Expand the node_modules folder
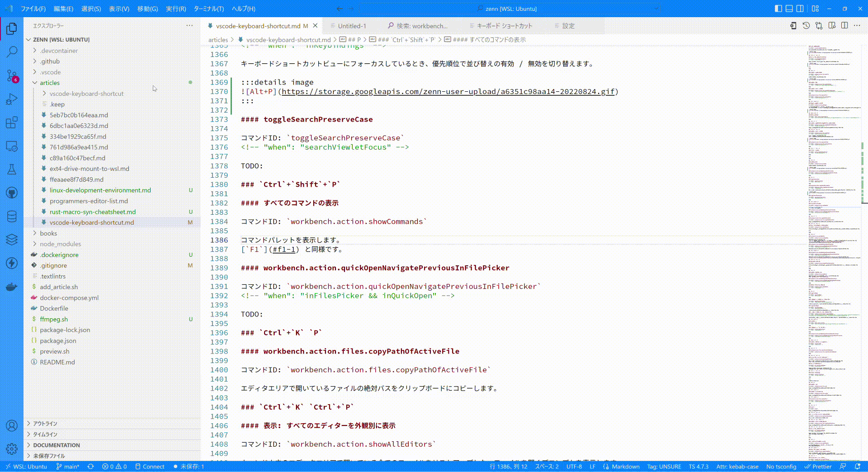The image size is (868, 472). (x=61, y=244)
